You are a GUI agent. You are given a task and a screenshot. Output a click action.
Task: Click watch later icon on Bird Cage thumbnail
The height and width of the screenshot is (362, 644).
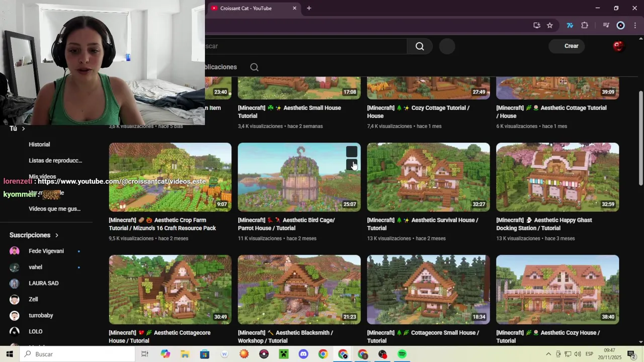[352, 152]
